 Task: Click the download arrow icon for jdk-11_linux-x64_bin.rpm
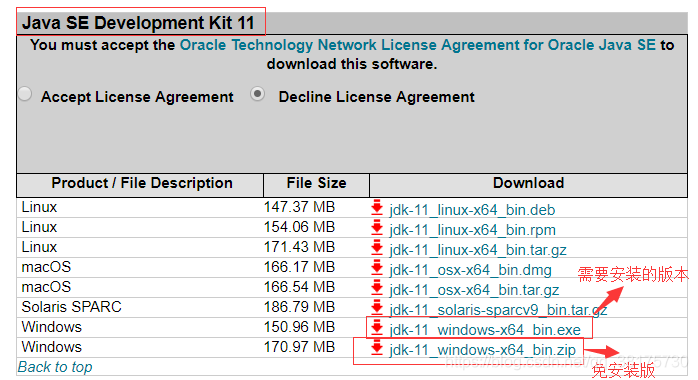tap(377, 228)
